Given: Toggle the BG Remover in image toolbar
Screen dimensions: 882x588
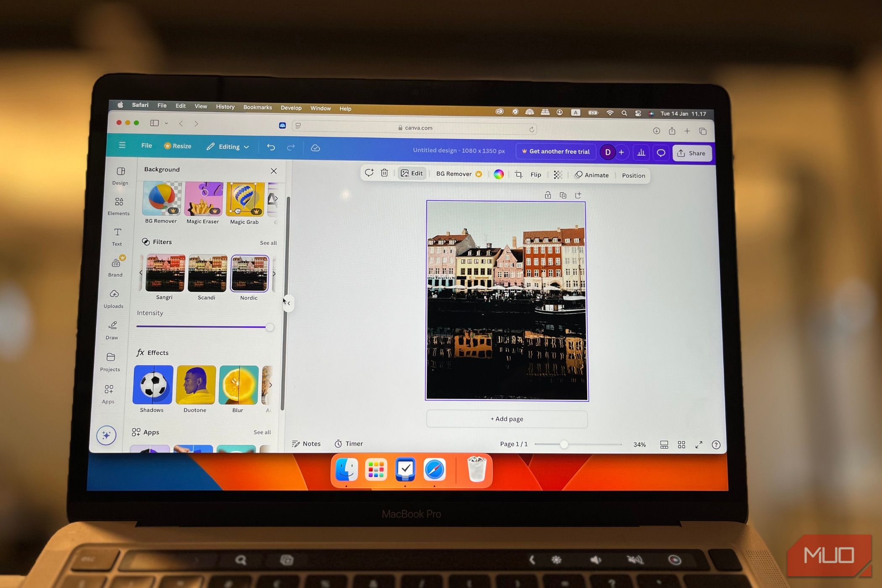Looking at the screenshot, I should point(455,175).
